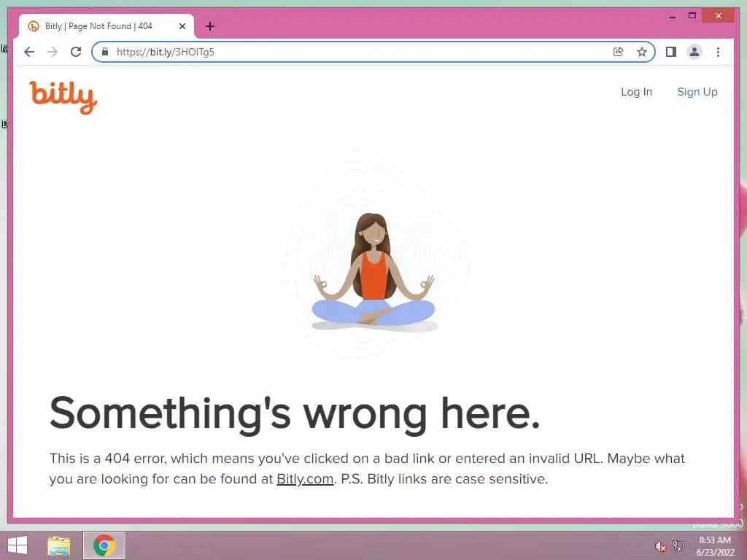Follow the Bitly.com link
Screen dimensions: 747x560
[305, 479]
